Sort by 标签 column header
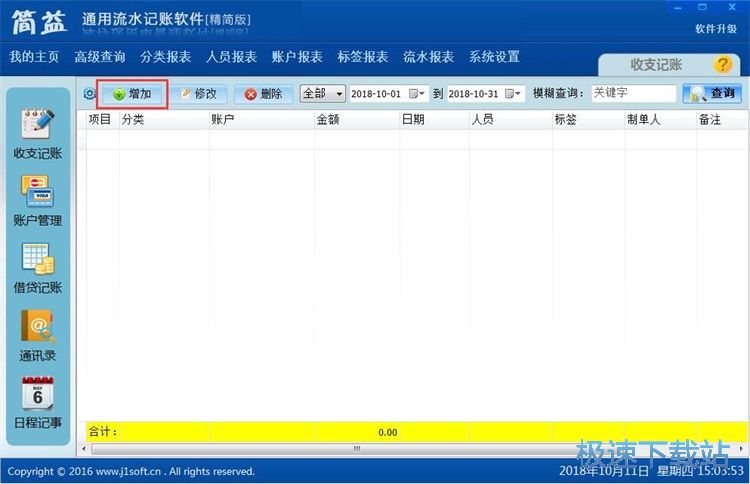The height and width of the screenshot is (484, 750). 588,120
